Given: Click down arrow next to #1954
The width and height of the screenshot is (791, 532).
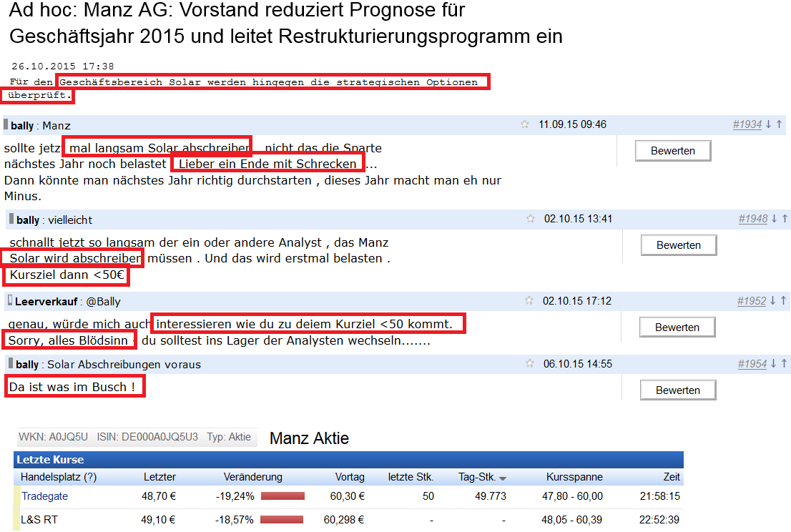Looking at the screenshot, I should (773, 363).
